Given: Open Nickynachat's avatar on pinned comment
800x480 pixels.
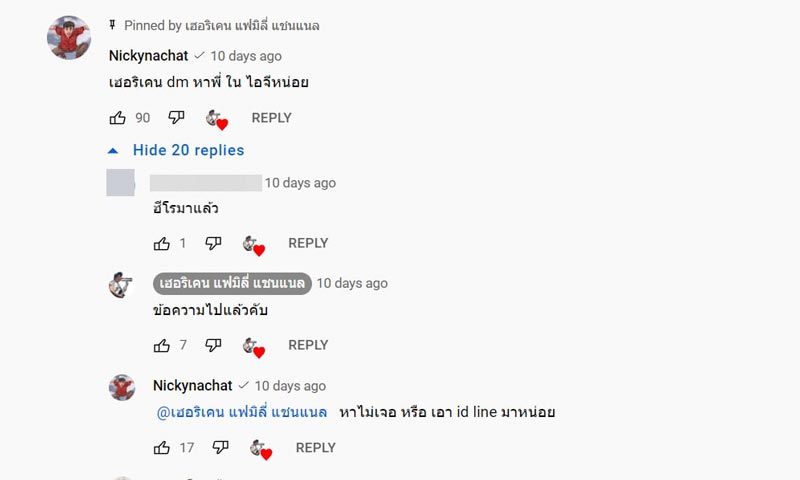Looking at the screenshot, I should click(69, 38).
